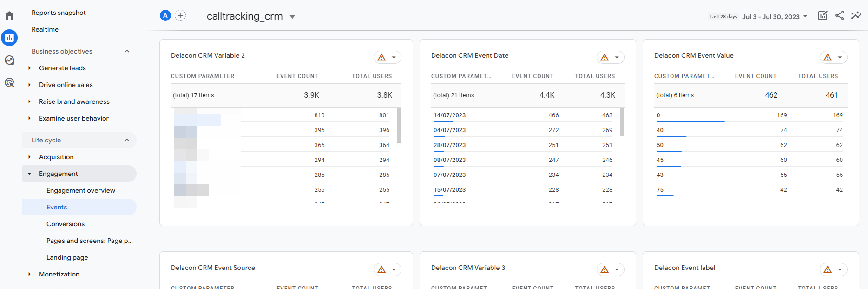Screen dimensions: 868x289
Task: Expand Monetization tree item
Action: [x=29, y=274]
